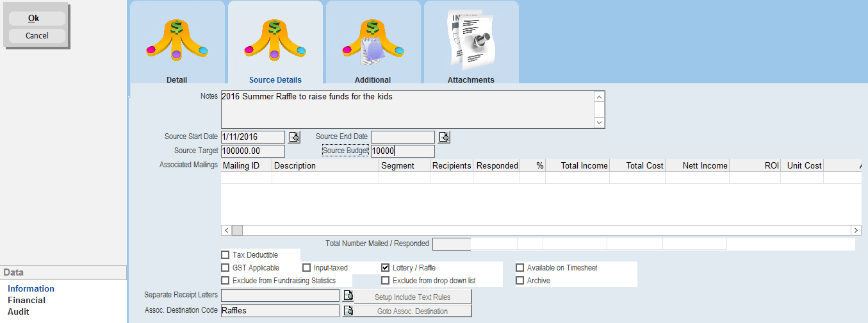
Task: Open the Source Details tab icon
Action: [x=275, y=41]
